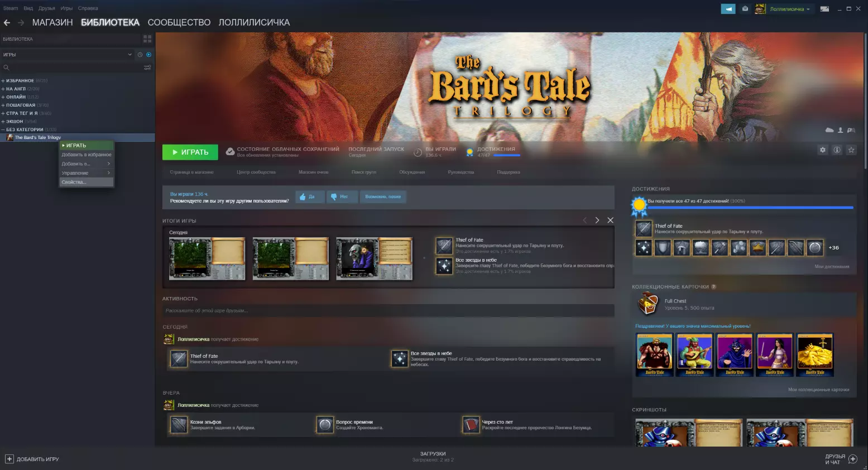Open the Steam menu
The image size is (868, 470).
11,8
